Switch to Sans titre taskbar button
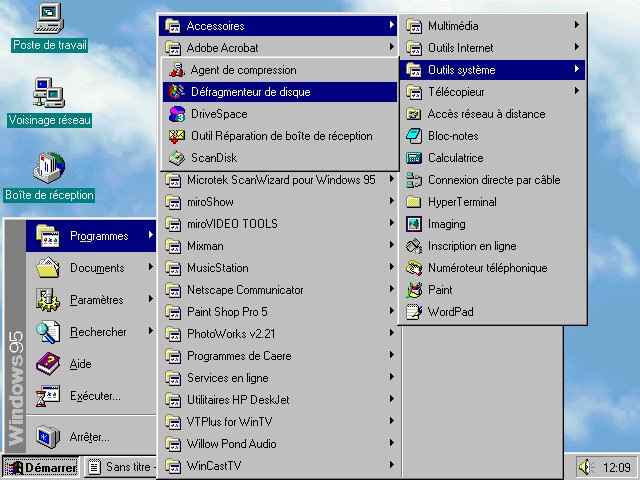The image size is (640, 480). point(121,467)
